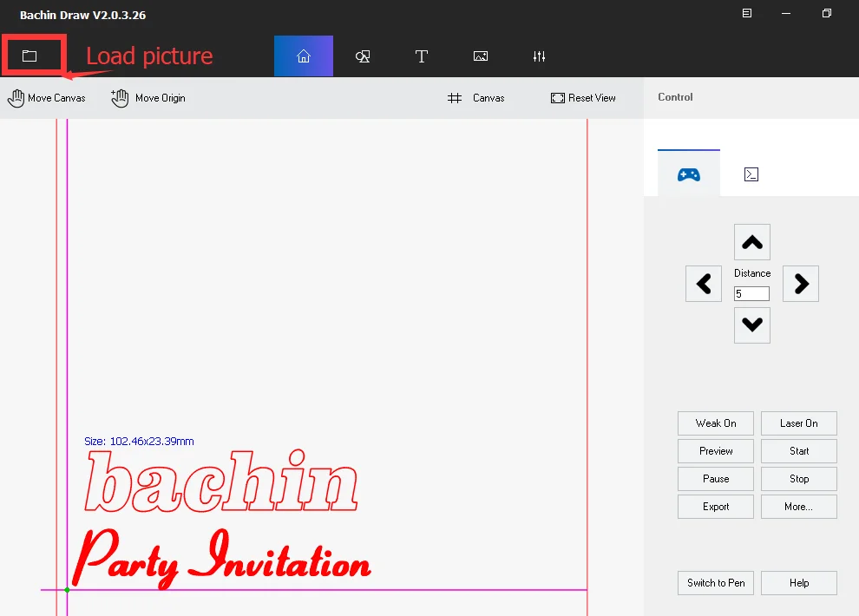Click the Preview button

point(716,451)
